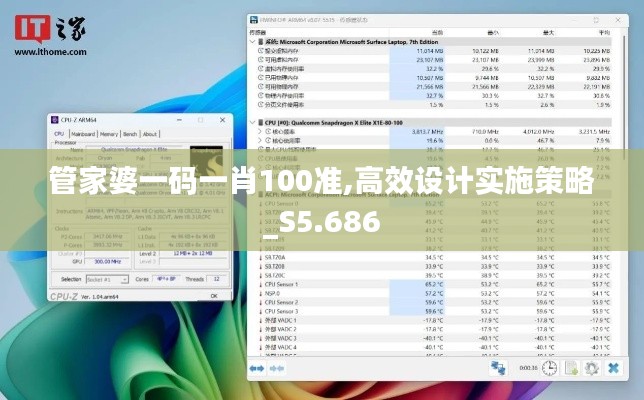Collapse the CPU [#0] Snapdragon X Elite group

click(x=252, y=122)
